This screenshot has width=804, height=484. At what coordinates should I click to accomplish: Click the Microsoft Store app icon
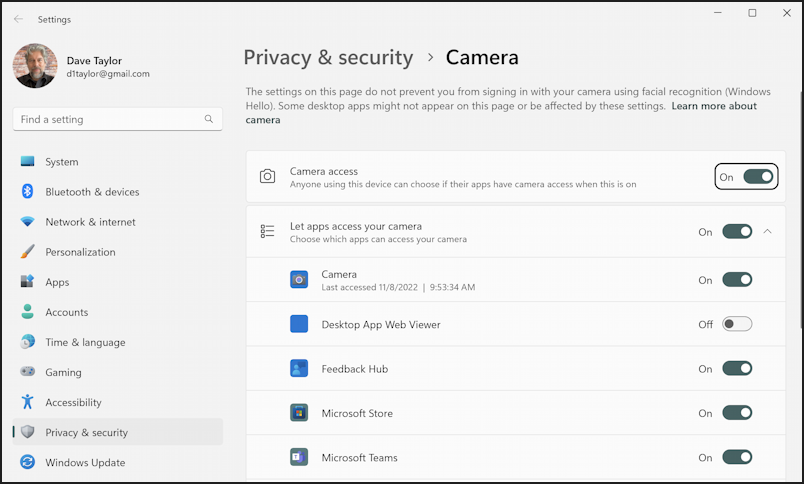click(x=299, y=413)
